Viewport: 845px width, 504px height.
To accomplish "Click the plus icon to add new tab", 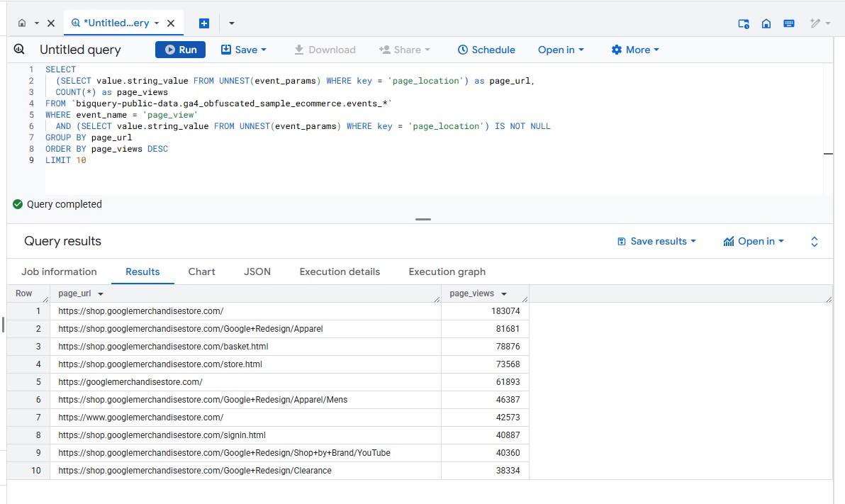I will [x=204, y=23].
